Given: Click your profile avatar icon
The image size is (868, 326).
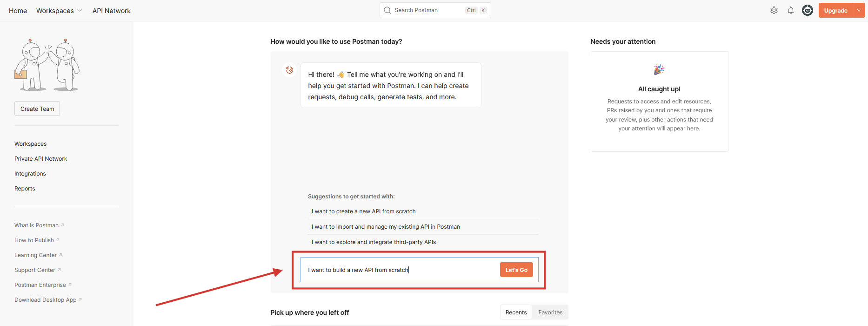Looking at the screenshot, I should point(807,10).
